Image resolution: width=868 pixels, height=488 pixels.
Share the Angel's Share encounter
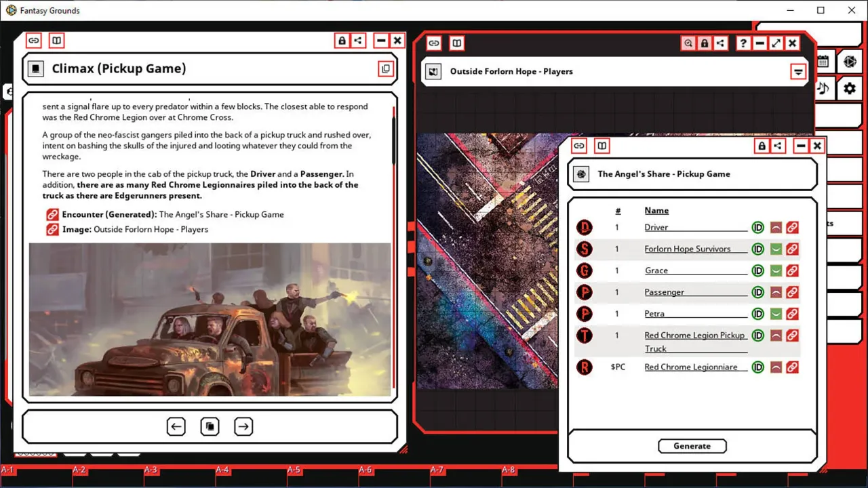click(x=778, y=146)
